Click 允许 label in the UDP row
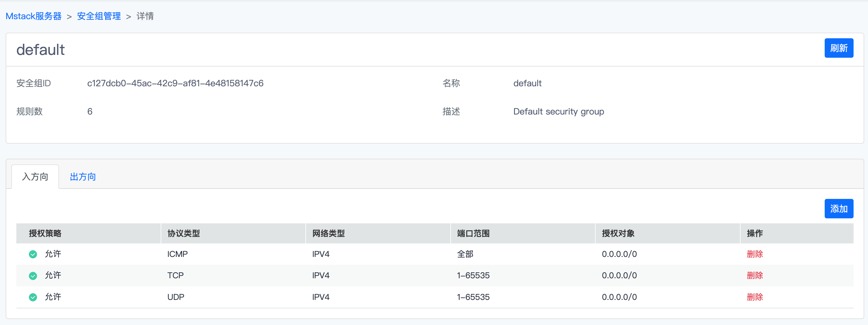Image resolution: width=868 pixels, height=325 pixels. [53, 297]
